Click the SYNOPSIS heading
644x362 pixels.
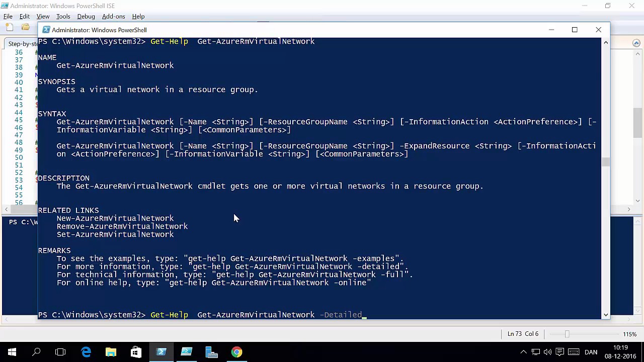coord(56,81)
